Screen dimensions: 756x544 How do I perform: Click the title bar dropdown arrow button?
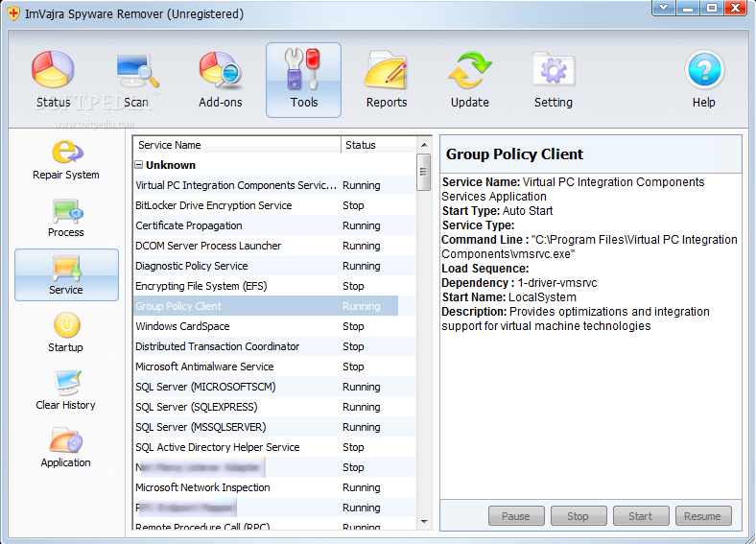(x=664, y=8)
